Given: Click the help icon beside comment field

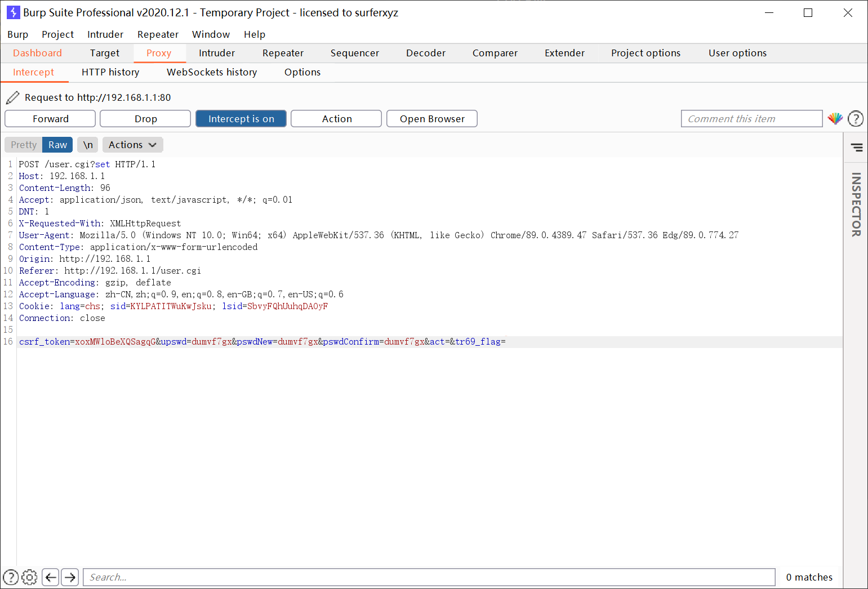Looking at the screenshot, I should tap(855, 119).
